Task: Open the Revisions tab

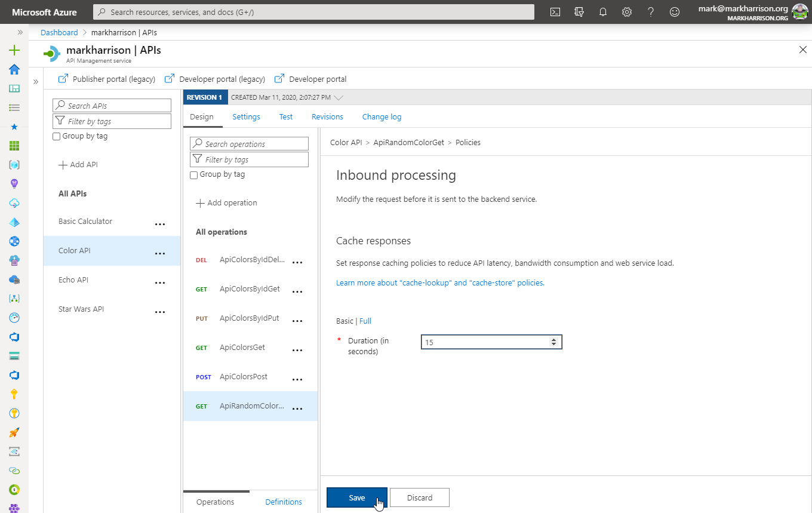Action: (x=327, y=116)
